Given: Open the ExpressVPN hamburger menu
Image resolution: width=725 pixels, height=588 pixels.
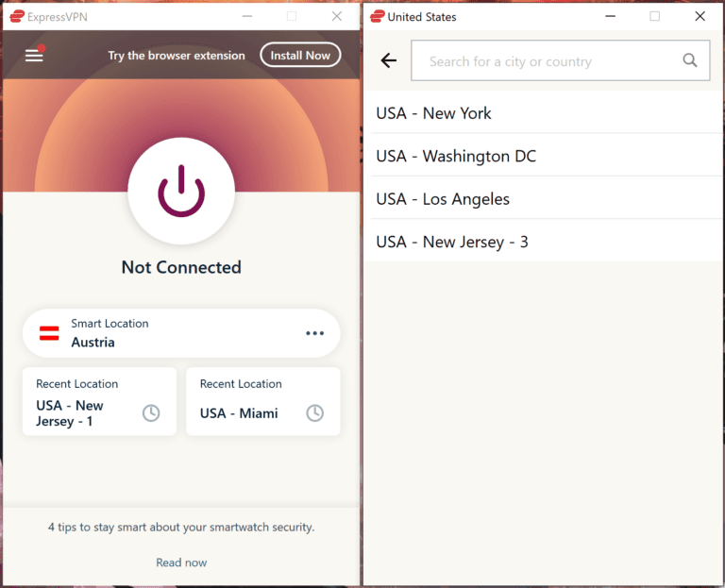Looking at the screenshot, I should (x=34, y=56).
